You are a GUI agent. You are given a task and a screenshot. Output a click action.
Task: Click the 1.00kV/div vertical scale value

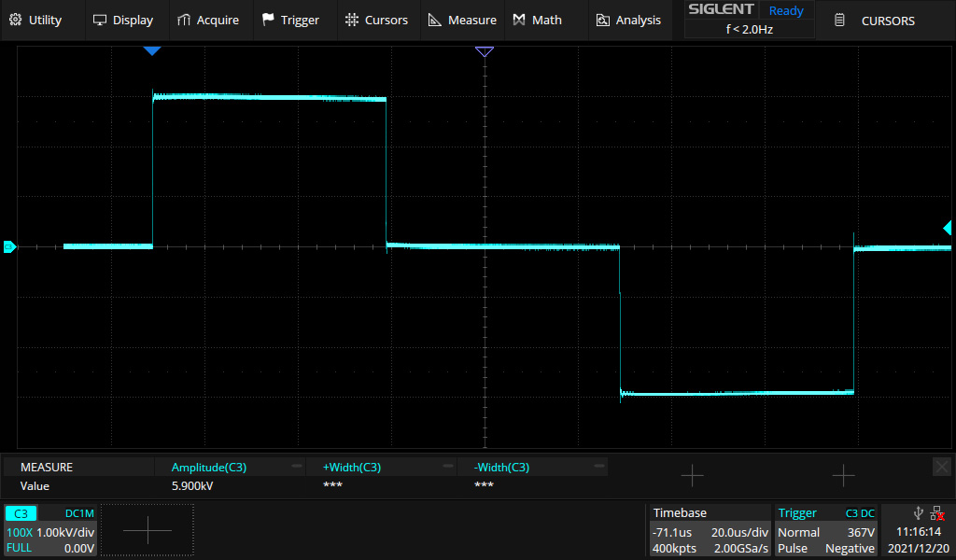(65, 532)
